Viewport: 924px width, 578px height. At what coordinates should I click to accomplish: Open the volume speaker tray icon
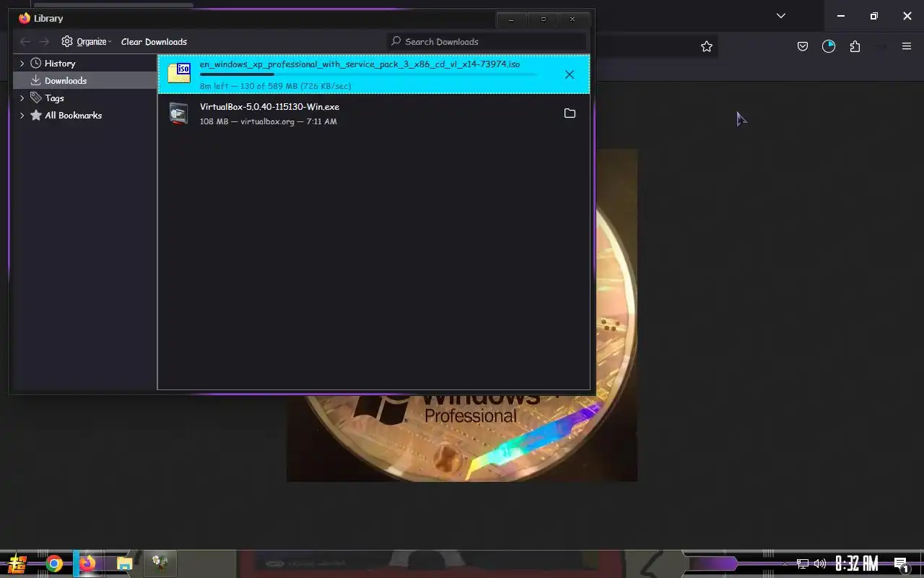coord(820,564)
